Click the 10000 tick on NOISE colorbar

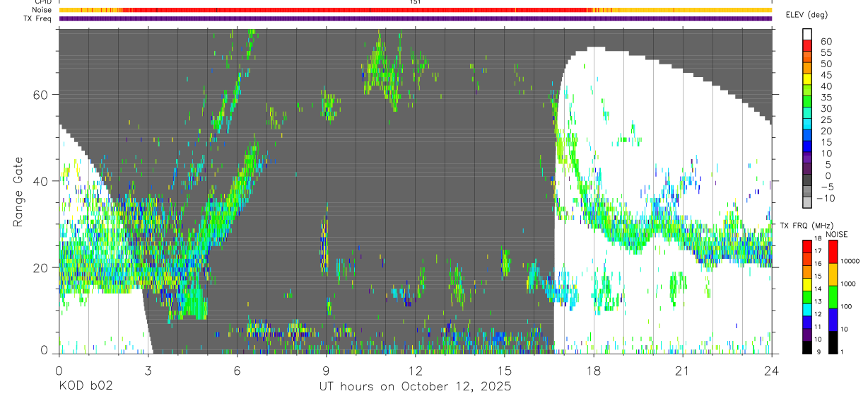850,261
